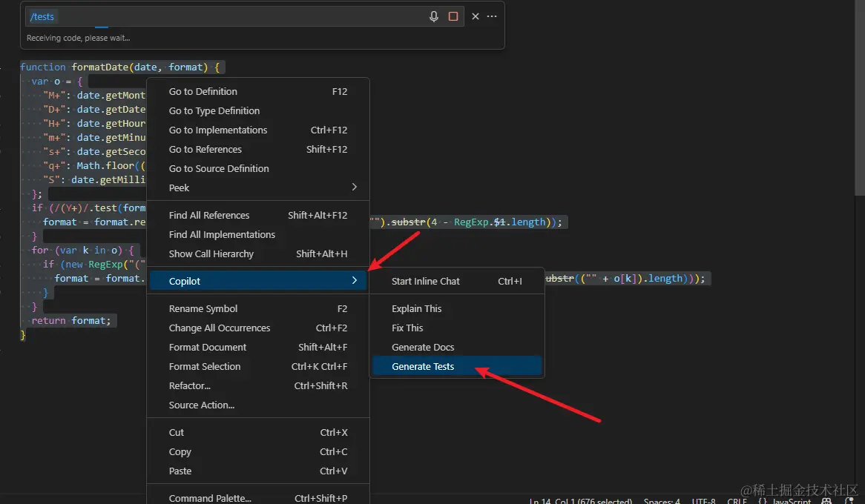Stop the Copilot request in progress
This screenshot has height=504, width=865.
coord(453,16)
